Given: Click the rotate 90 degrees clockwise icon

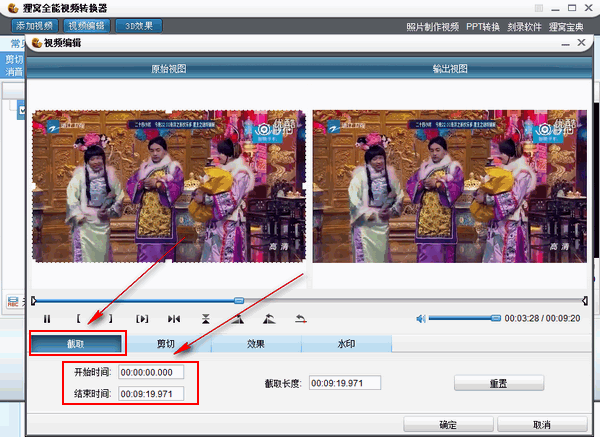Looking at the screenshot, I should coord(238,319).
